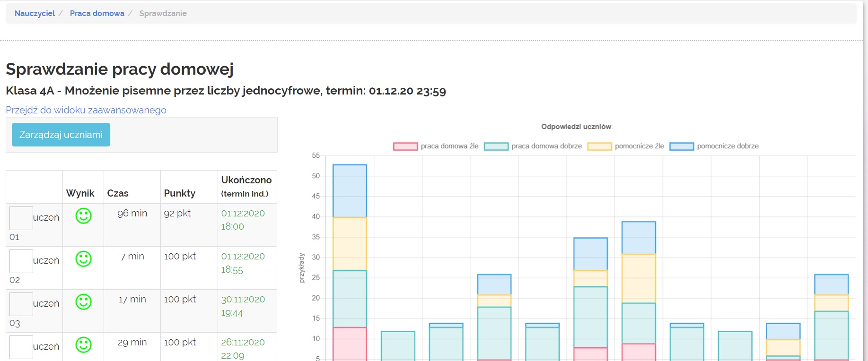This screenshot has width=868, height=361.
Task: Go to Praca domowa breadcrumb
Action: coord(97,13)
